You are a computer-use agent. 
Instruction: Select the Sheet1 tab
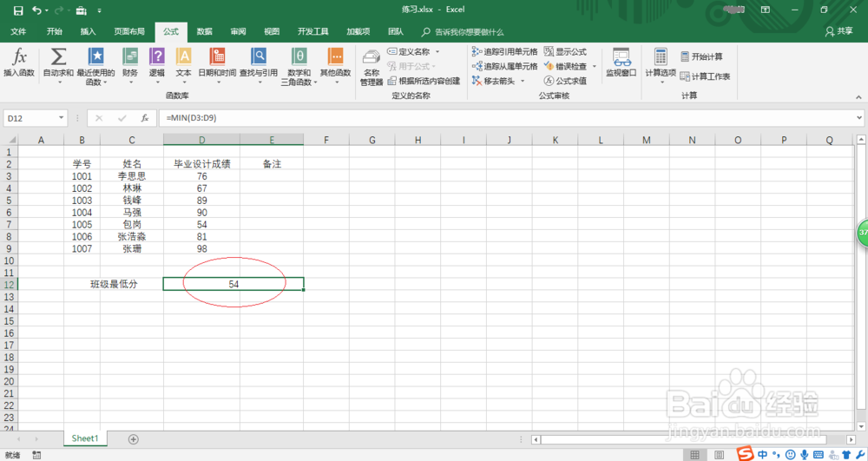[85, 438]
